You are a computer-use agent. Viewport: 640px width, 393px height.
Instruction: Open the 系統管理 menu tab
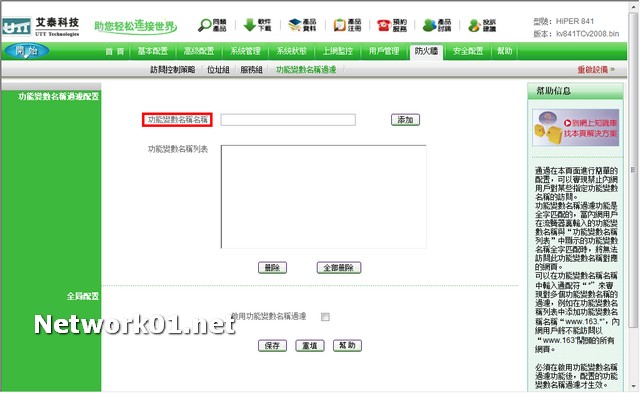point(245,51)
